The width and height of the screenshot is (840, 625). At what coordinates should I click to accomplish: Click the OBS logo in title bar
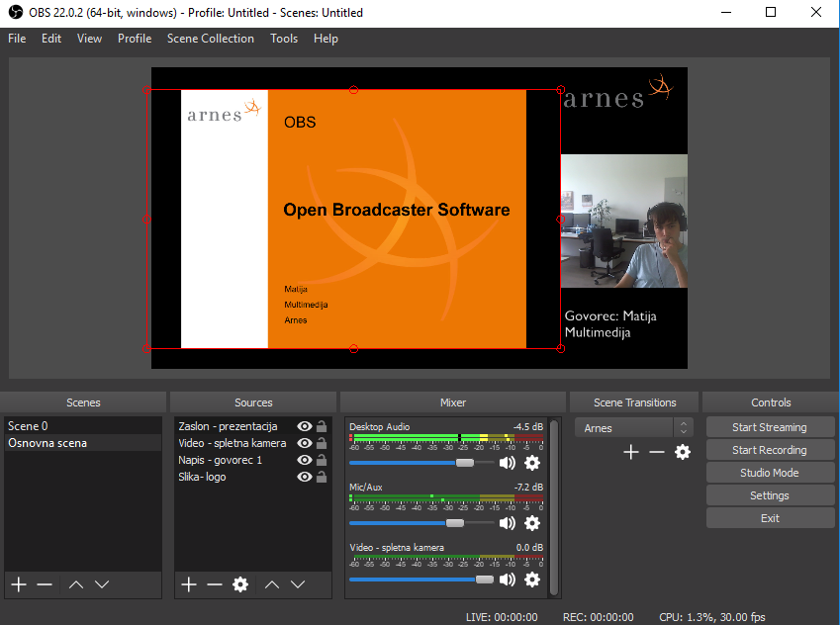click(16, 12)
